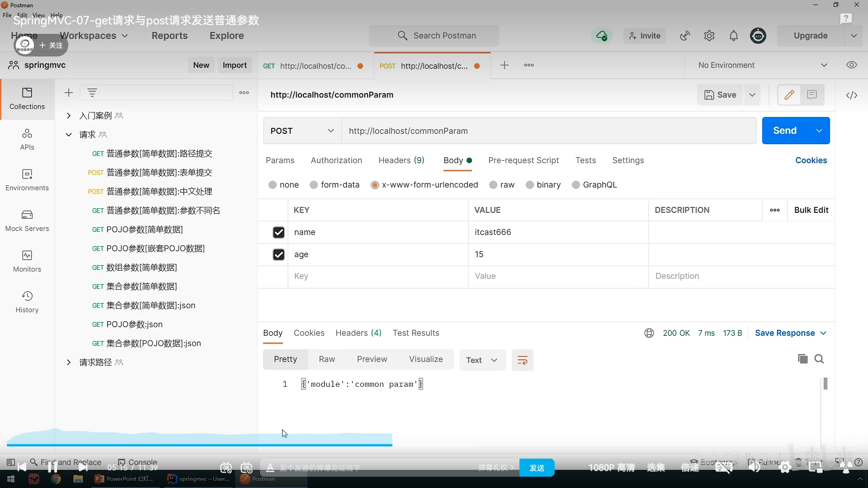The image size is (868, 488).
Task: Open the response Headers (4) tab
Action: pos(358,333)
